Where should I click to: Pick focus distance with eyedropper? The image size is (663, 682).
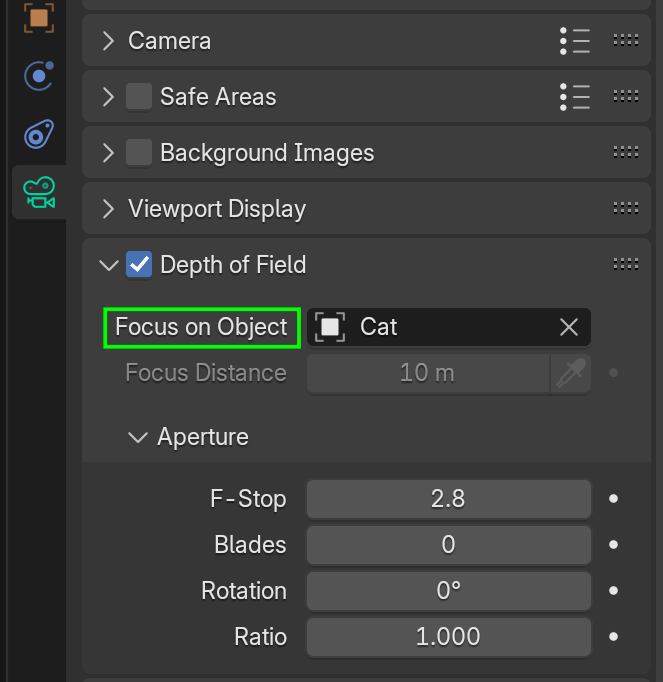pos(571,373)
